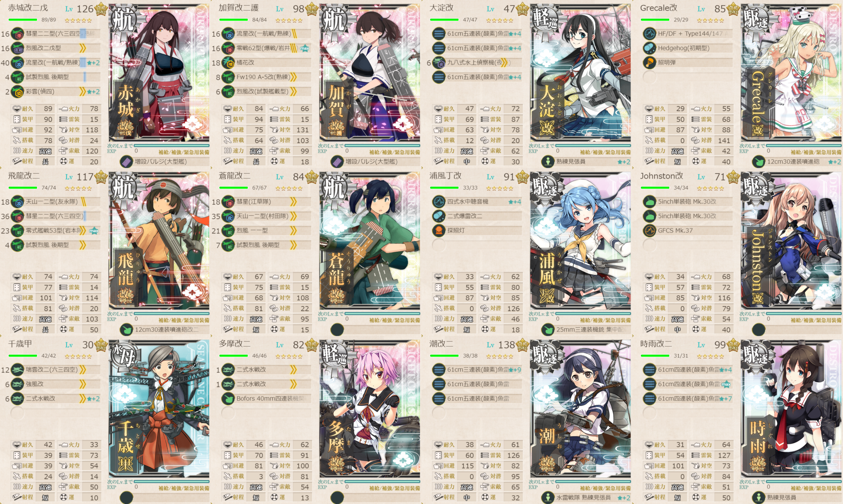
Task: Click the 探照灯 searchlight icon on 浦風丁改
Action: (439, 230)
